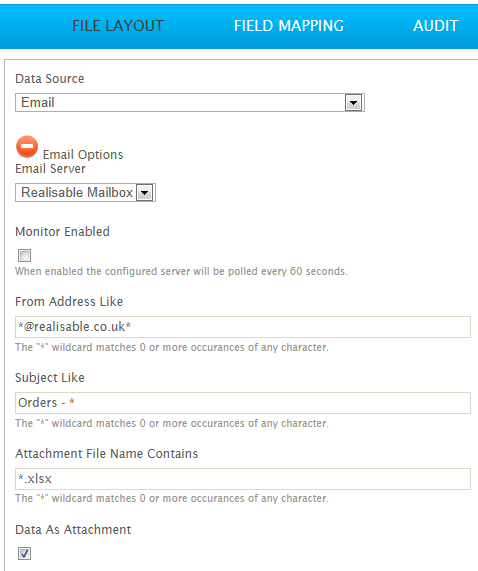This screenshot has height=571, width=478.
Task: Enable the Monitor Enabled checkbox
Action: [x=24, y=255]
